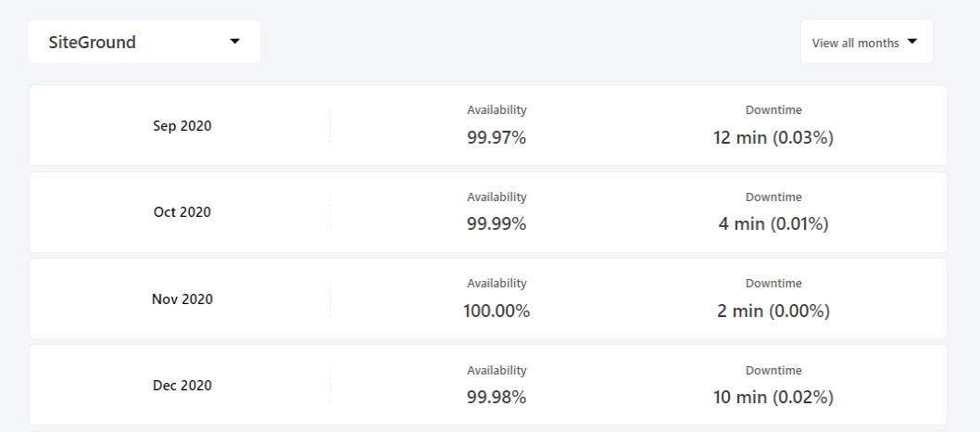This screenshot has height=432, width=980.
Task: Select the Nov 2020 row label
Action: click(182, 299)
